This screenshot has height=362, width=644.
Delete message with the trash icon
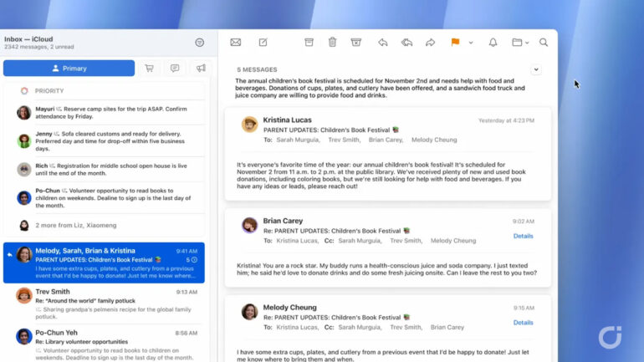332,43
